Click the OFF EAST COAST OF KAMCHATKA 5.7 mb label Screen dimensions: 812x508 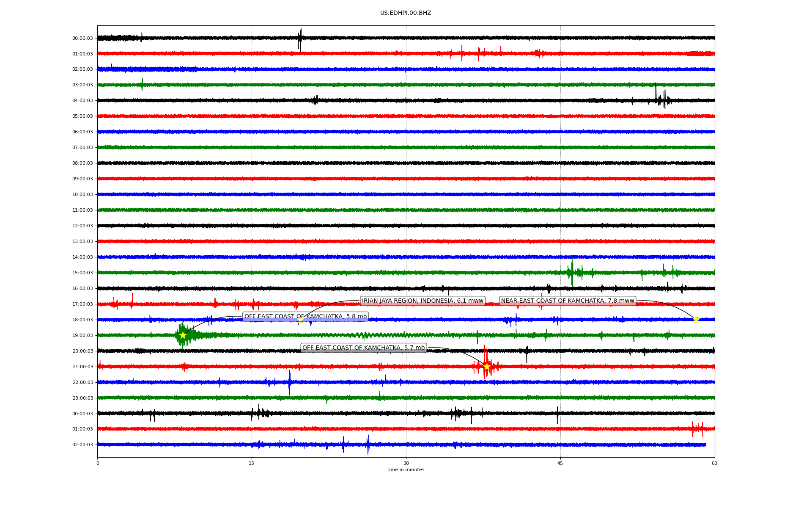pyautogui.click(x=363, y=348)
